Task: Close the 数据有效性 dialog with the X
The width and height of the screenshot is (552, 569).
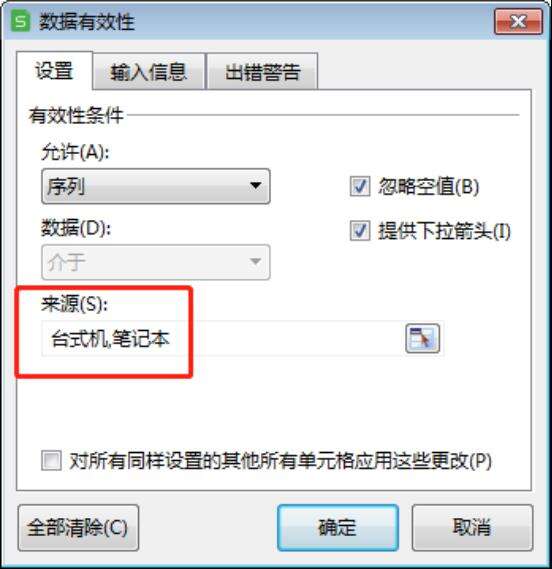Action: [x=518, y=22]
